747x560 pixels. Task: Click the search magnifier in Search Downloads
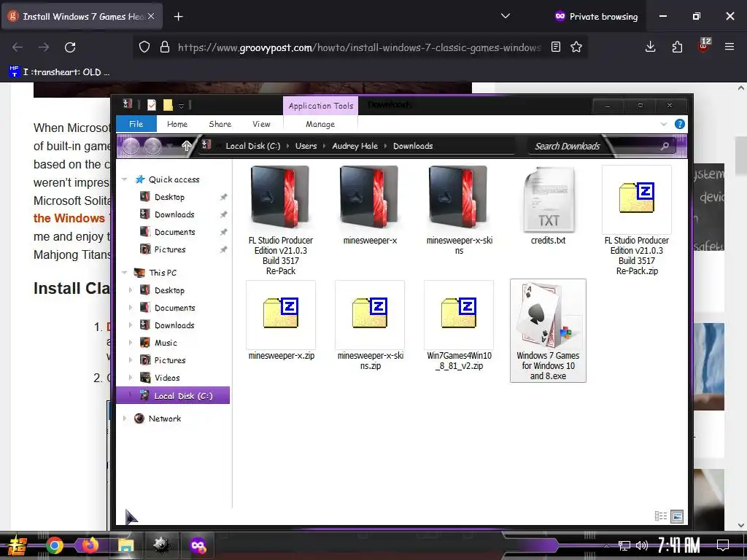click(x=665, y=146)
